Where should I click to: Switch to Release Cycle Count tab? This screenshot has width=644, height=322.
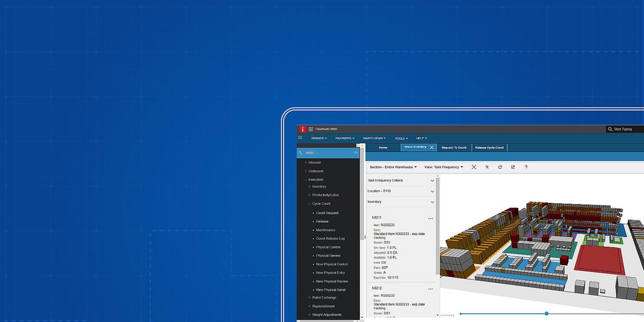489,147
